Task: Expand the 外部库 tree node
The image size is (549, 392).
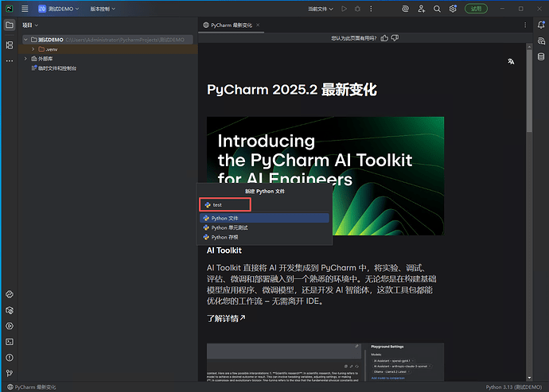Action: [26, 59]
